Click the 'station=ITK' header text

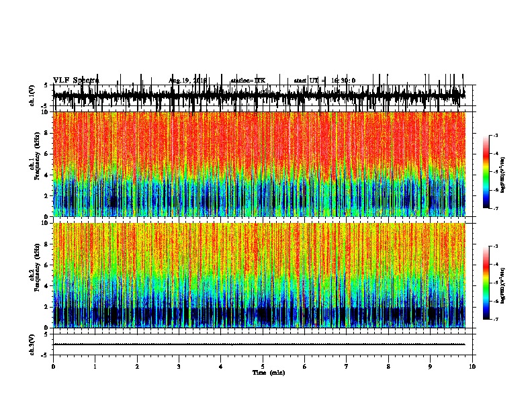[248, 81]
